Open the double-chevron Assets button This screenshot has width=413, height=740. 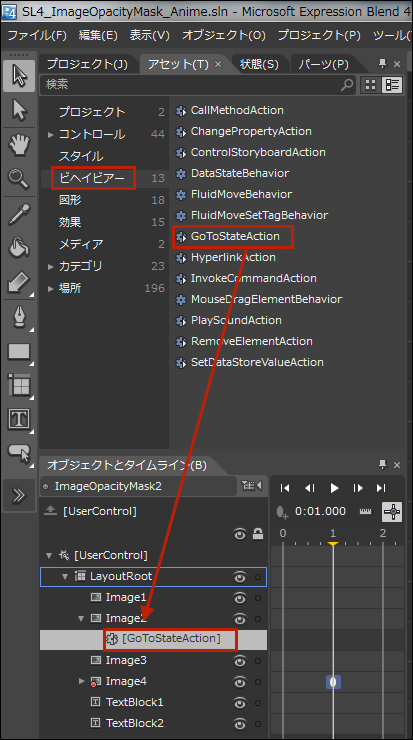point(19,495)
